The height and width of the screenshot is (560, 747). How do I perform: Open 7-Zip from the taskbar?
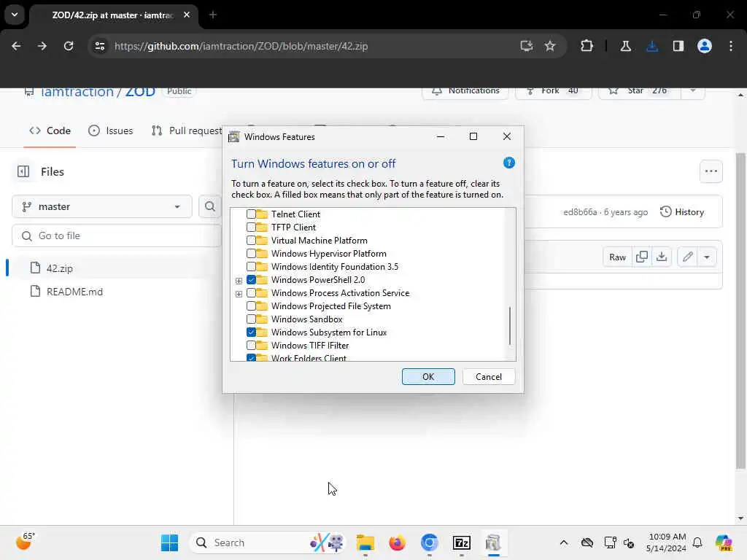461,542
